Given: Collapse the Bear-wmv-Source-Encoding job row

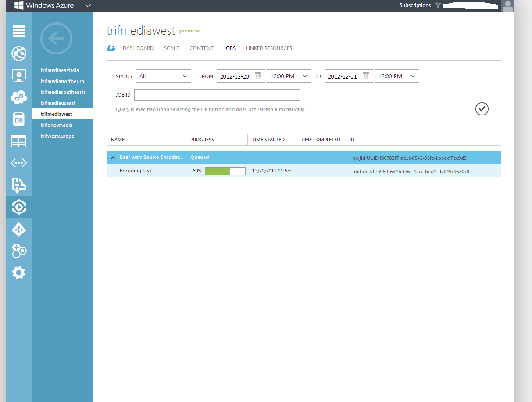Looking at the screenshot, I should pos(113,157).
